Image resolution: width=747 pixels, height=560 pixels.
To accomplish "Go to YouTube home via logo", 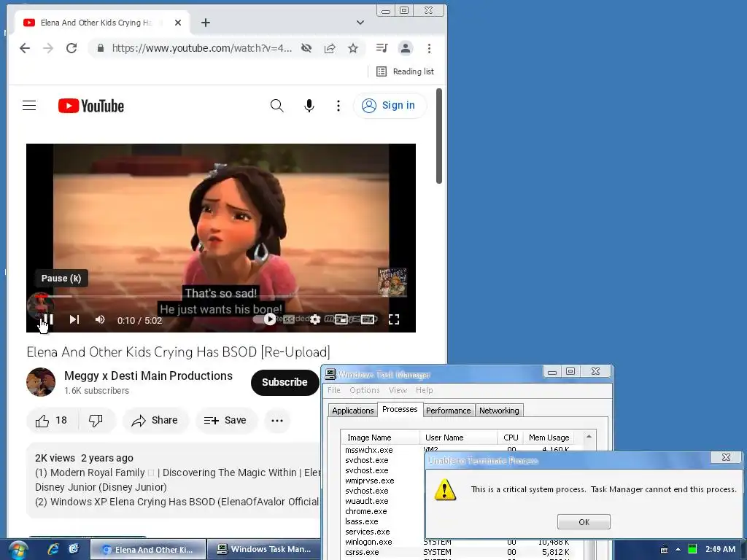I will (91, 106).
